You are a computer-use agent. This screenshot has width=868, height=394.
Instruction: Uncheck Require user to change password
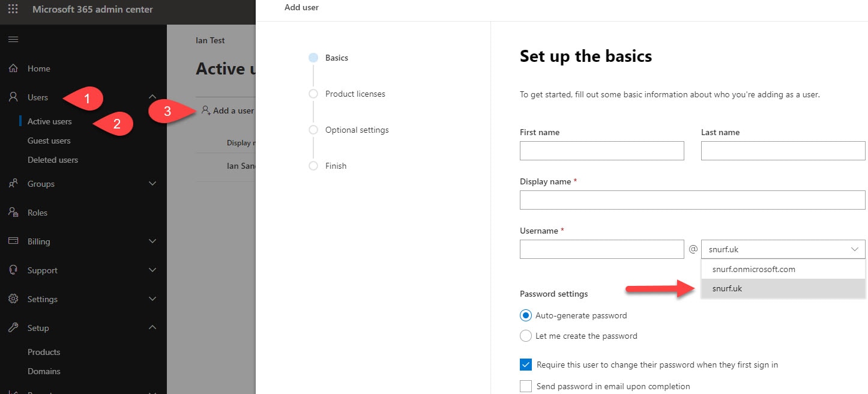(526, 365)
